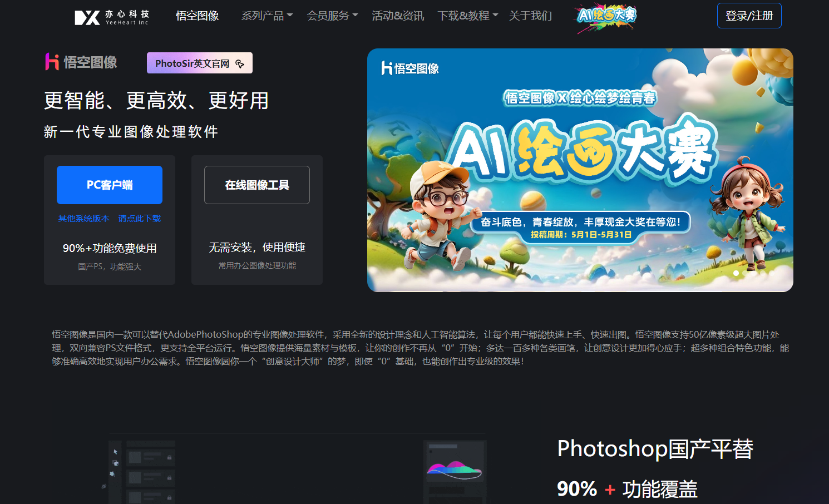Open the 悟空图像 nav tab
This screenshot has width=829, height=504.
pos(198,16)
